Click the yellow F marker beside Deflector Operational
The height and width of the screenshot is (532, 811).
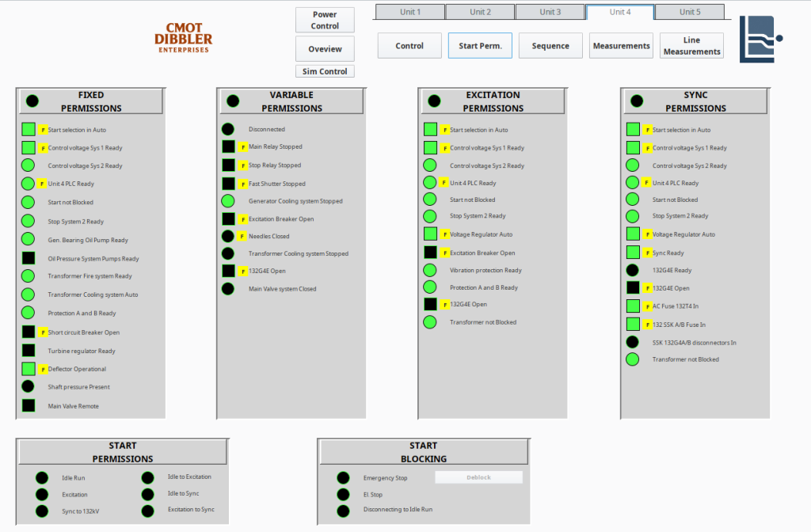[x=44, y=369]
